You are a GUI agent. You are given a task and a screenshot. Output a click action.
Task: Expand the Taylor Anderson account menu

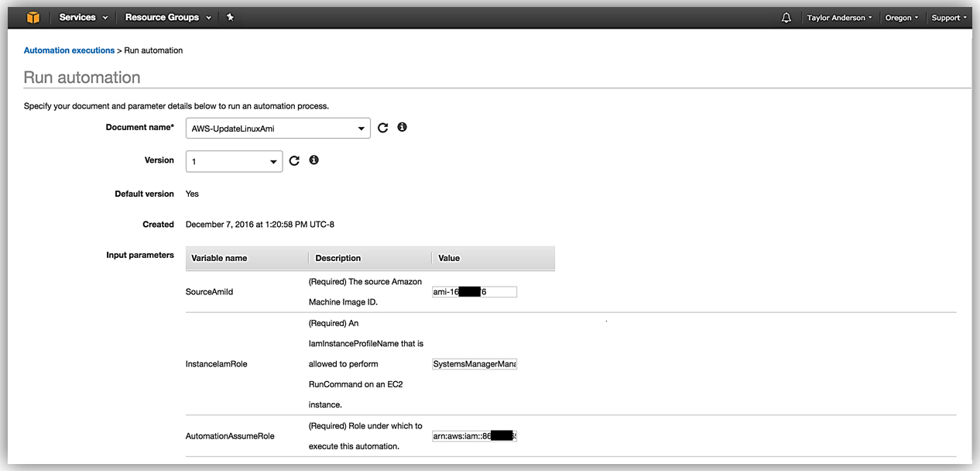coord(839,18)
